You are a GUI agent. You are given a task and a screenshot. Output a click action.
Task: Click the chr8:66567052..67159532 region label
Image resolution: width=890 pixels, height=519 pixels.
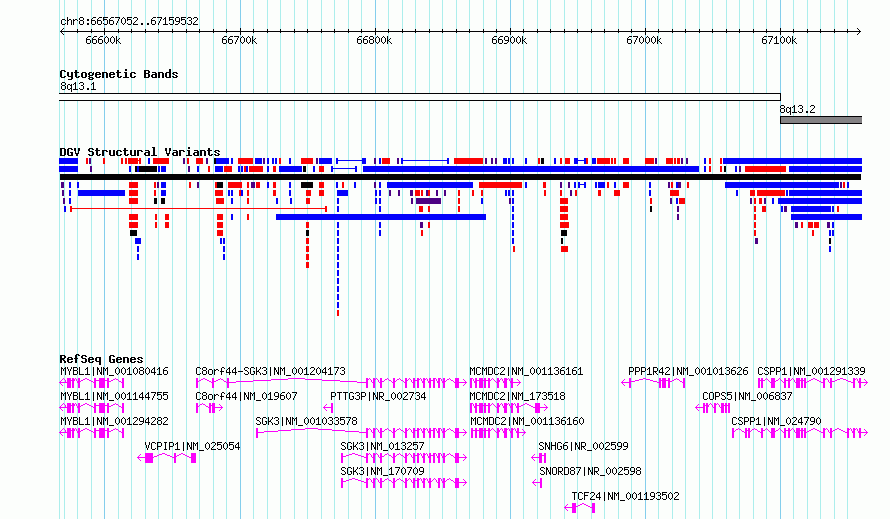(129, 21)
